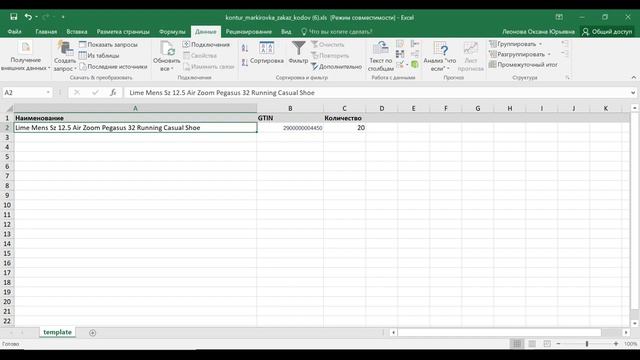Viewport: 640px width, 360px height.
Task: Select column A header
Action: tap(136, 108)
